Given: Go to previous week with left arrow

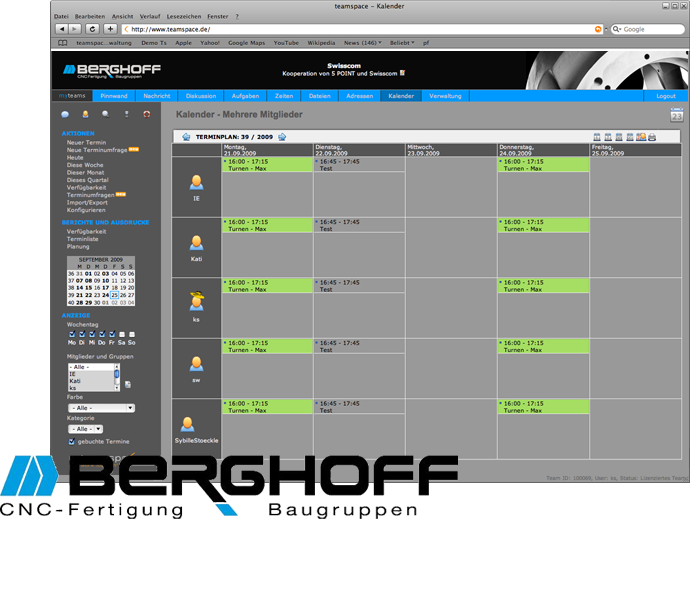Looking at the screenshot, I should 186,137.
